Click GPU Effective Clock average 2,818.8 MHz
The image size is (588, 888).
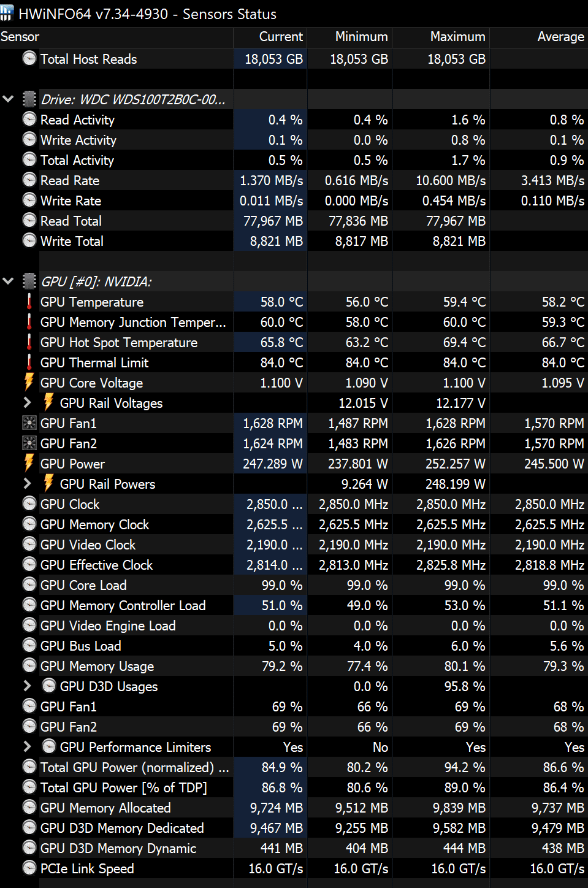point(549,565)
